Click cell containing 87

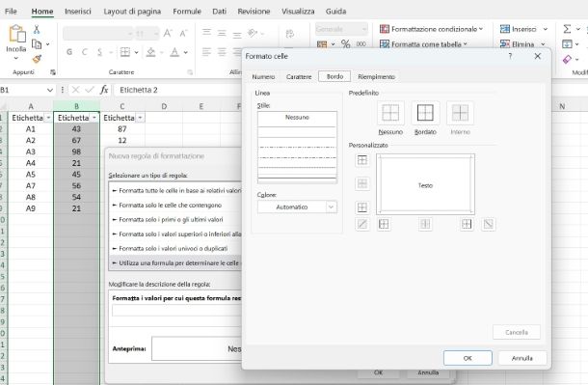(x=121, y=129)
